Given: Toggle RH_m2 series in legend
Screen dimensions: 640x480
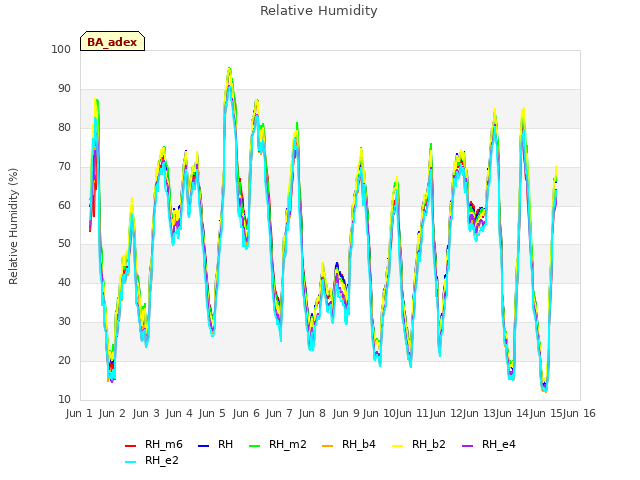Looking at the screenshot, I should (278, 444).
